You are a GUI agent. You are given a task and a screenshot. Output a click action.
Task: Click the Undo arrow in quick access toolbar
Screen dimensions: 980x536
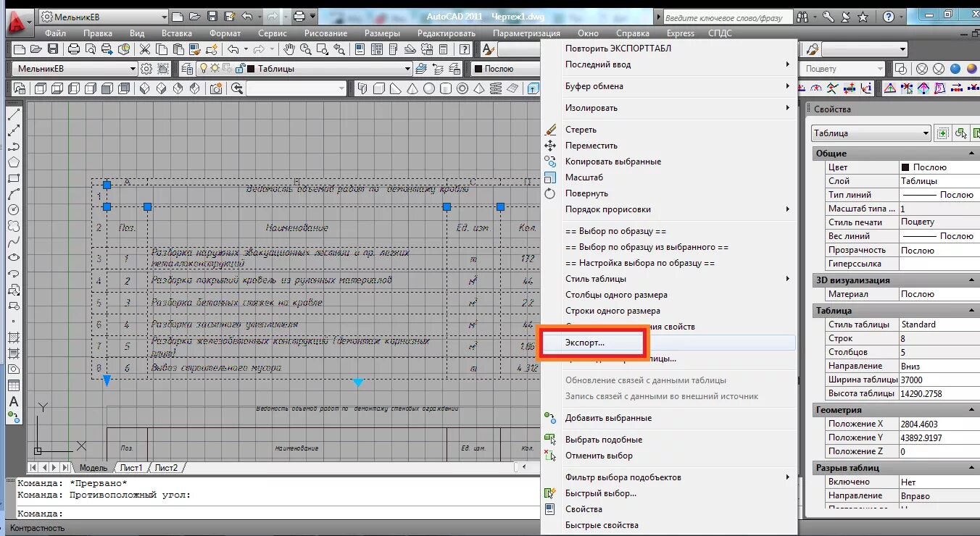pyautogui.click(x=246, y=16)
